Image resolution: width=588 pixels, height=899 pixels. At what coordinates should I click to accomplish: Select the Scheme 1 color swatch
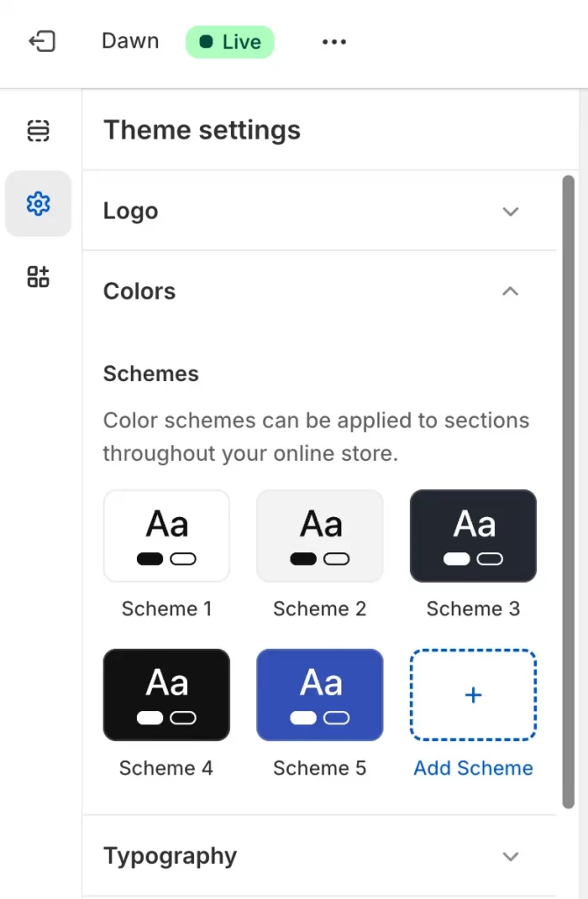click(166, 536)
